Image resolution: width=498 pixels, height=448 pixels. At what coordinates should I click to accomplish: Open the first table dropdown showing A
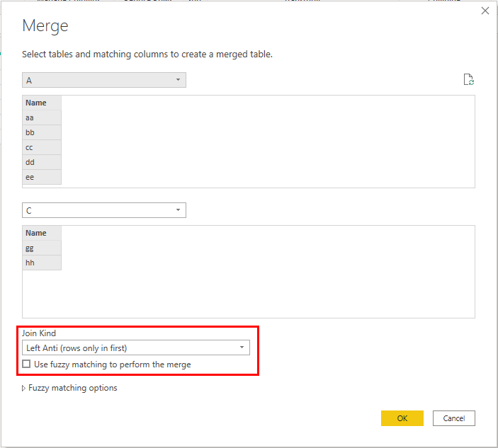pyautogui.click(x=104, y=80)
